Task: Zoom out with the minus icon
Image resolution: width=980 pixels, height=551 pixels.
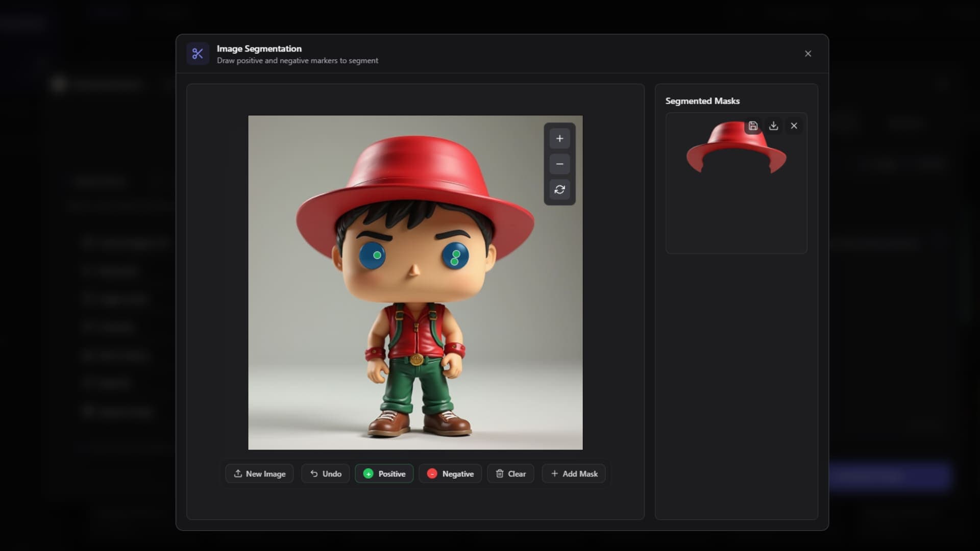Action: click(x=559, y=164)
